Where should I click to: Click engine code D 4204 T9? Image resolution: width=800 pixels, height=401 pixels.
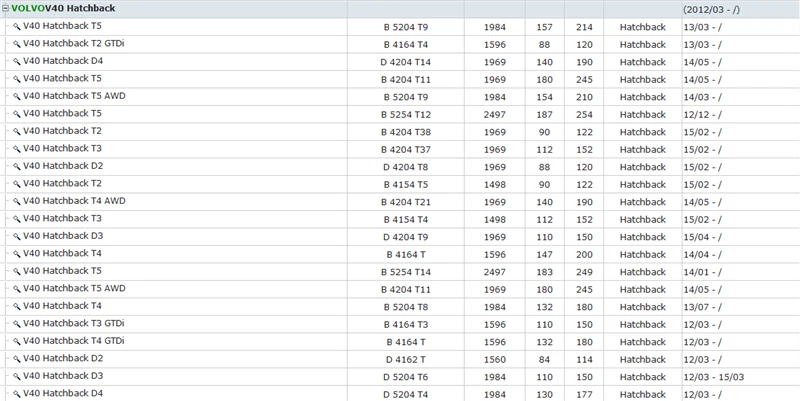click(x=407, y=237)
